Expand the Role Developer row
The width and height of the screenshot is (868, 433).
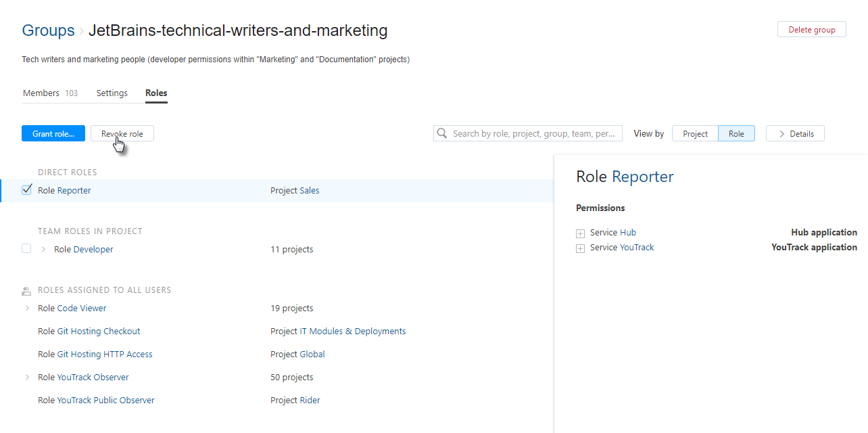click(x=43, y=250)
